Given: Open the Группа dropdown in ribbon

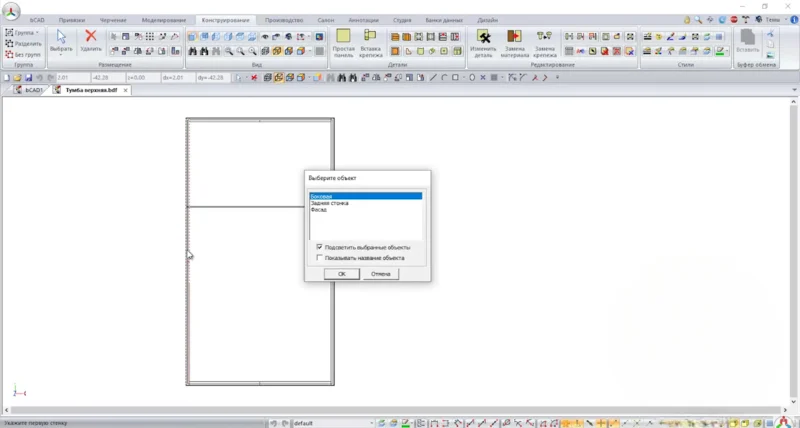Looking at the screenshot, I should pos(22,33).
